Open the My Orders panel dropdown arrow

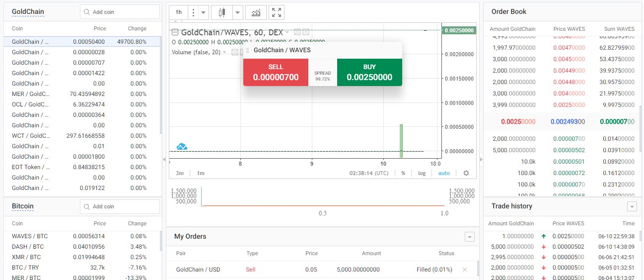[469, 237]
